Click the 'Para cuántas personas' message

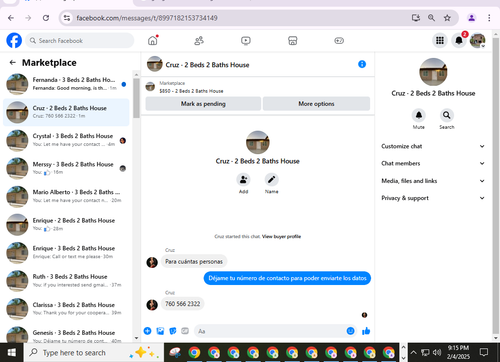pos(194,261)
